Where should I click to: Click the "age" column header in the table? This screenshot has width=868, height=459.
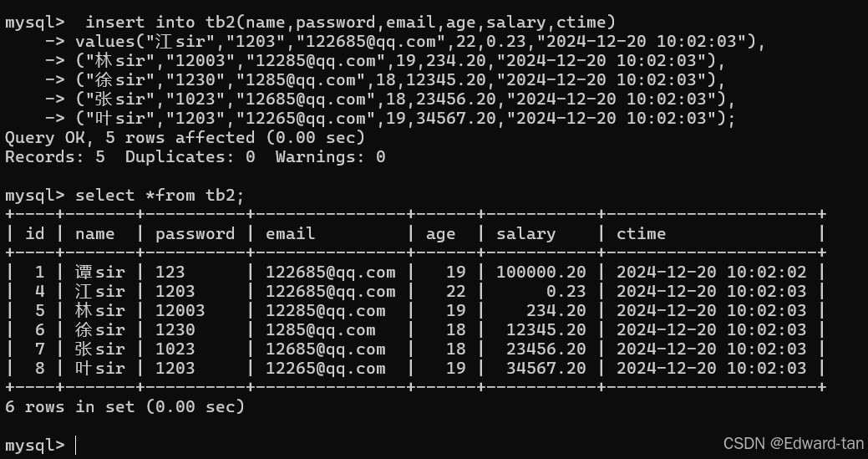tap(440, 233)
